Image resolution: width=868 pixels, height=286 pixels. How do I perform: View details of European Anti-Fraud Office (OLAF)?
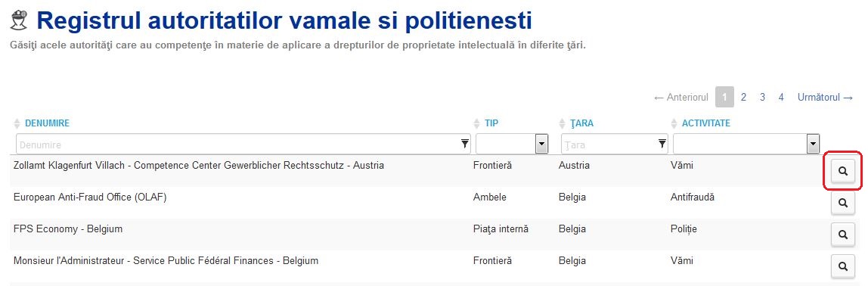(x=842, y=203)
